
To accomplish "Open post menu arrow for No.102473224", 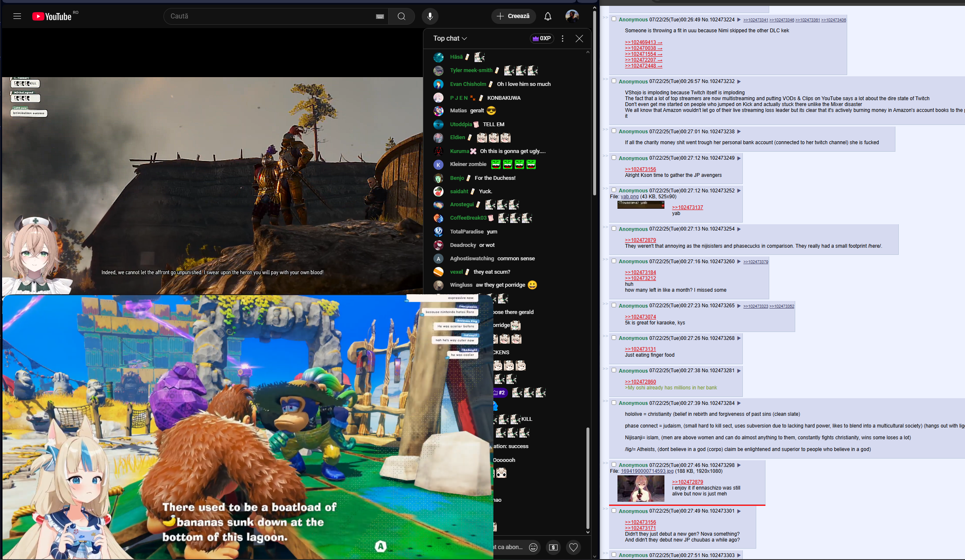I will 739,20.
